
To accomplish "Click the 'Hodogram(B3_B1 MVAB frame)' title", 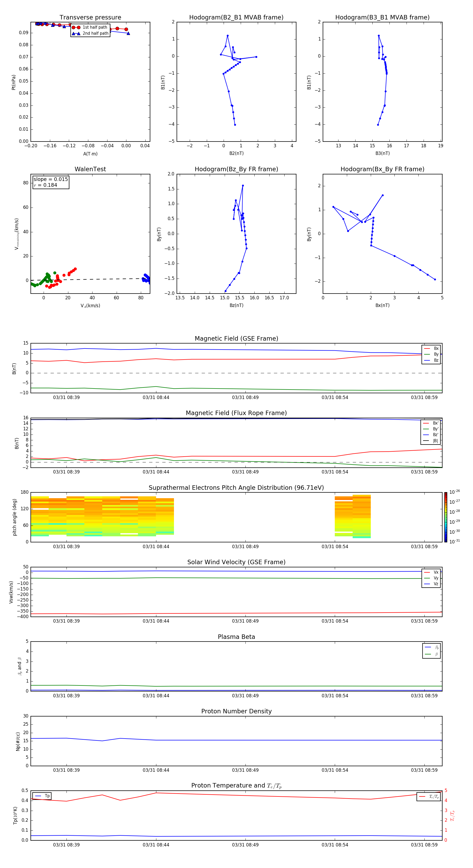I will 382,18.
